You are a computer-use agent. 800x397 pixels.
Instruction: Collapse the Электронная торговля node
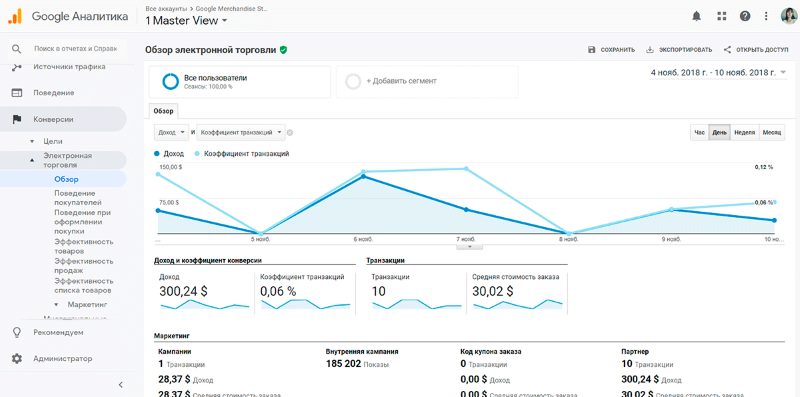pos(32,160)
